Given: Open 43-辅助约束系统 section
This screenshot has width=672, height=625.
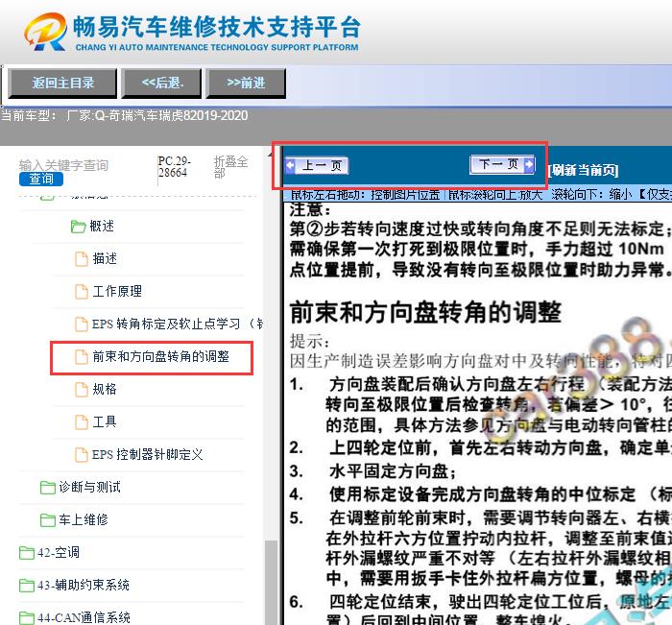Looking at the screenshot, I should click(x=84, y=585).
